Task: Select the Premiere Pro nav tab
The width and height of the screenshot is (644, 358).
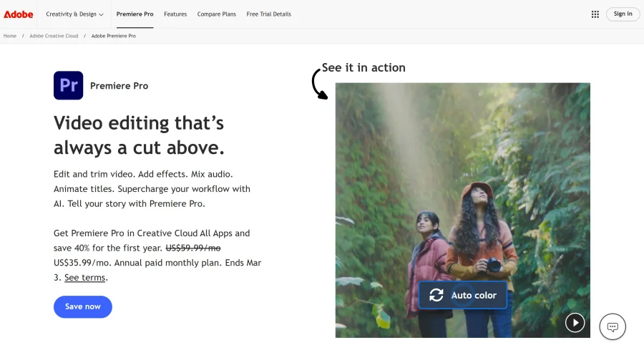Action: coord(135,14)
